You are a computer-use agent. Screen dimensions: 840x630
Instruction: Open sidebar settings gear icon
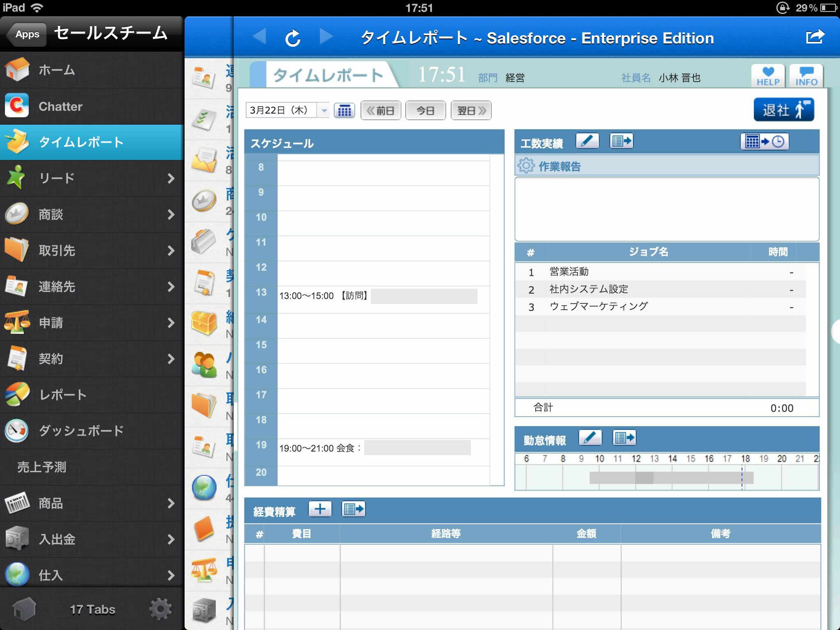[160, 609]
